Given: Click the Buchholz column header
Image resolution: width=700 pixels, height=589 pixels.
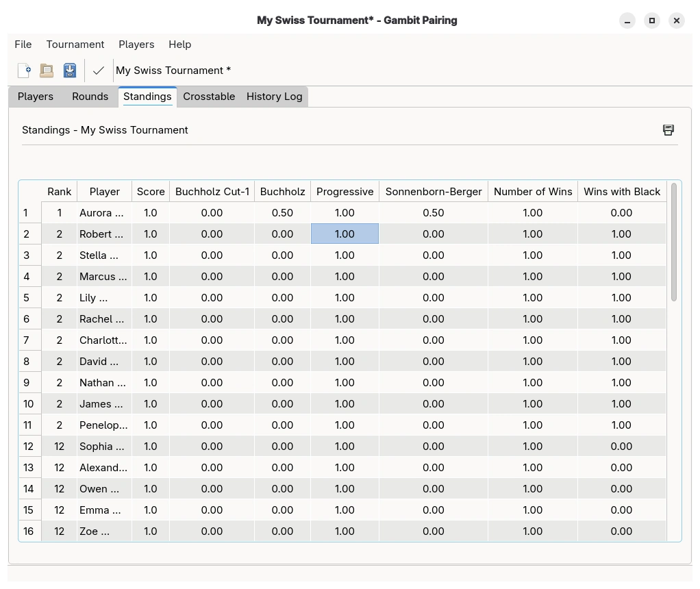Looking at the screenshot, I should 283,192.
